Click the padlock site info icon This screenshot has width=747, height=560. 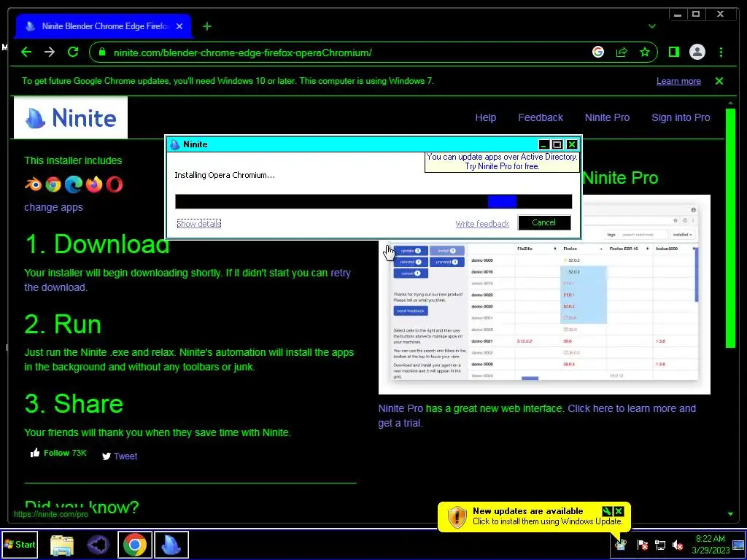(x=101, y=52)
